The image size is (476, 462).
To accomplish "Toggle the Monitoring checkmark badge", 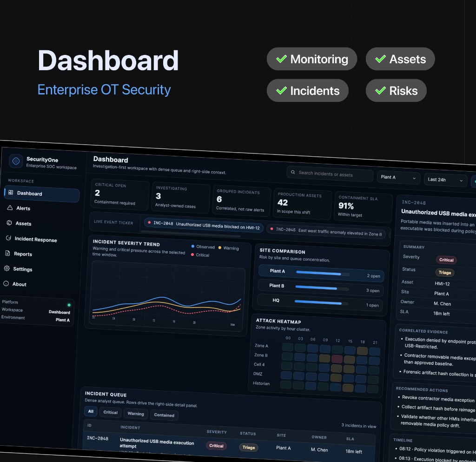I will pyautogui.click(x=281, y=59).
